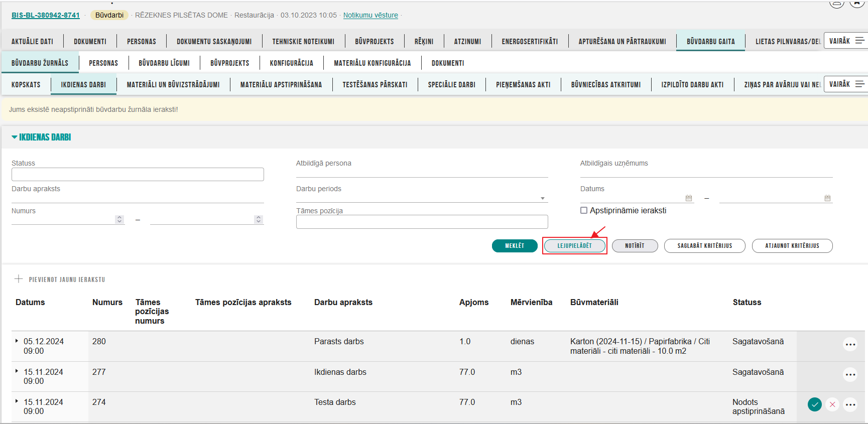868x424 pixels.
Task: Open the Aktuālie dati tab
Action: (32, 41)
